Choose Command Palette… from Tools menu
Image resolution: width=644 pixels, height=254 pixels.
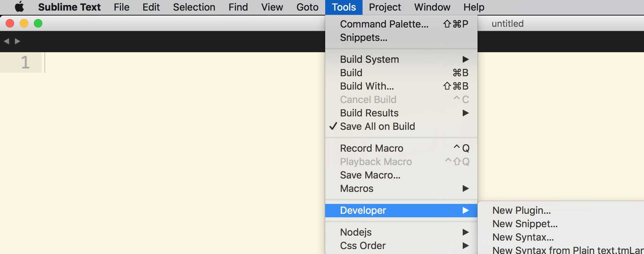pyautogui.click(x=401, y=24)
